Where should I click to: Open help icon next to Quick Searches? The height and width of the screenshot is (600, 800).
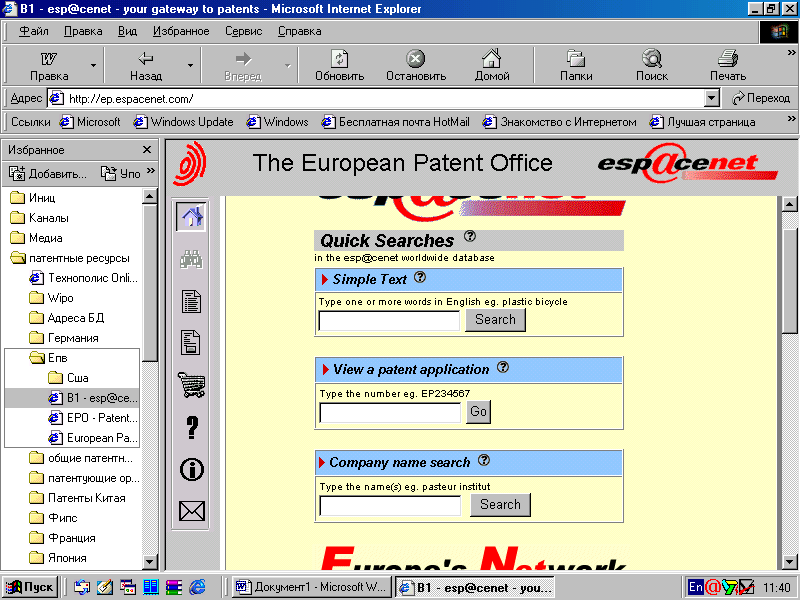(x=470, y=236)
